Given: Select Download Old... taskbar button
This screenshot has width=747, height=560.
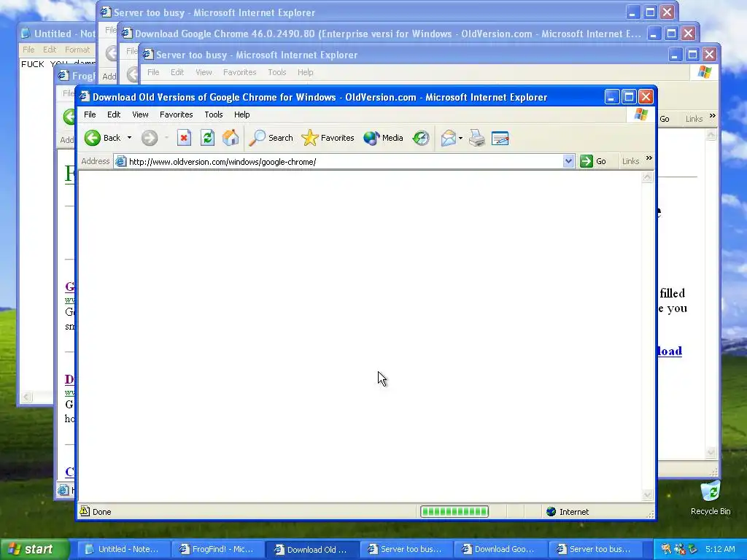Looking at the screenshot, I should coord(311,549).
